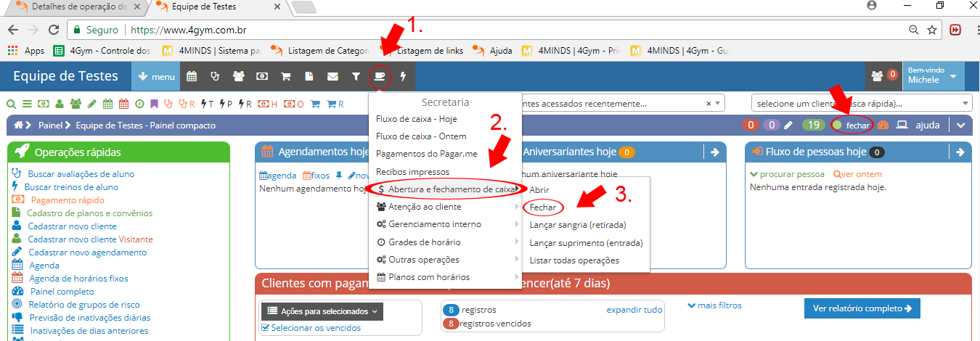
Task: Open the Secretaria coffee cup icon
Action: pyautogui.click(x=380, y=76)
